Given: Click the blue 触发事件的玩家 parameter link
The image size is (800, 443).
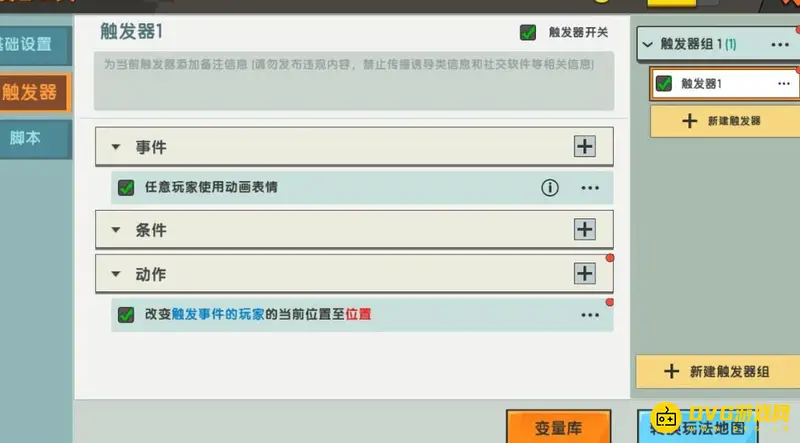Looking at the screenshot, I should [x=218, y=314].
